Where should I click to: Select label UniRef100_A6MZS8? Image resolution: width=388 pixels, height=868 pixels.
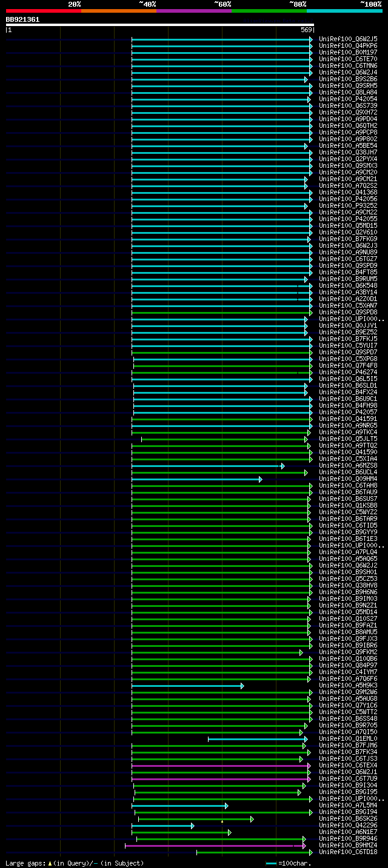pyautogui.click(x=348, y=465)
